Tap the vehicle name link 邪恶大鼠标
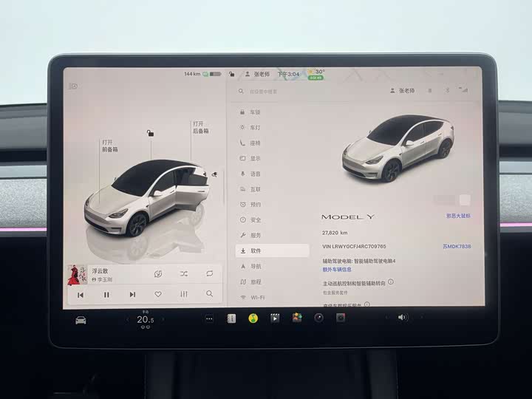Image resolution: width=532 pixels, height=399 pixels. coord(458,216)
